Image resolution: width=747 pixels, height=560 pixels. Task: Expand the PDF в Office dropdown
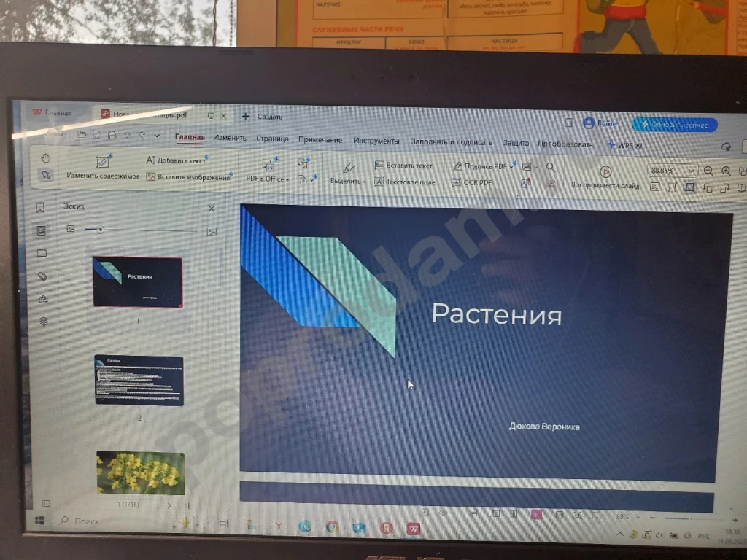point(268,179)
